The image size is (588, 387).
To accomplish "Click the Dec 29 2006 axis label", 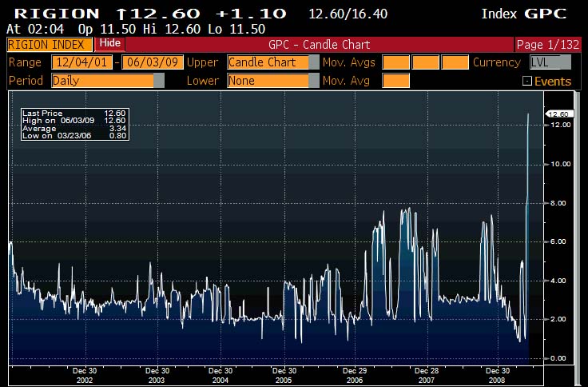I will pyautogui.click(x=355, y=375).
